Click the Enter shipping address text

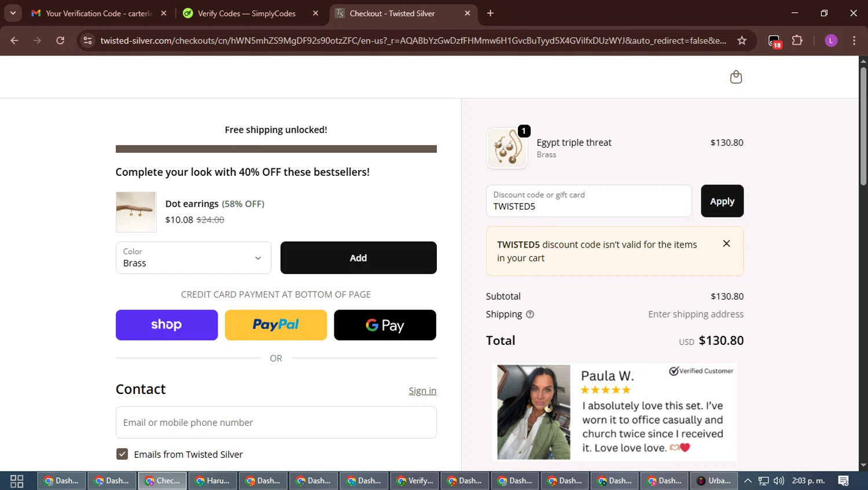click(x=696, y=314)
